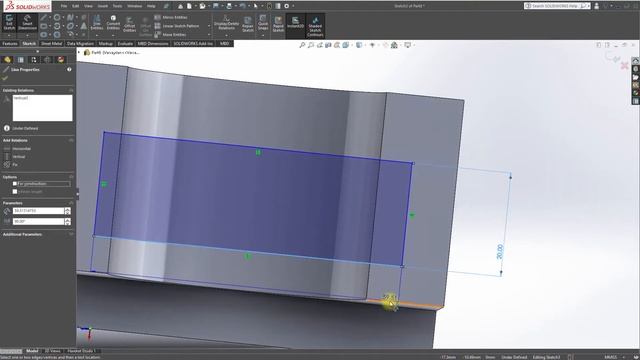This screenshot has height=360, width=640.
Task: Open the Insert menu
Action: click(x=102, y=6)
